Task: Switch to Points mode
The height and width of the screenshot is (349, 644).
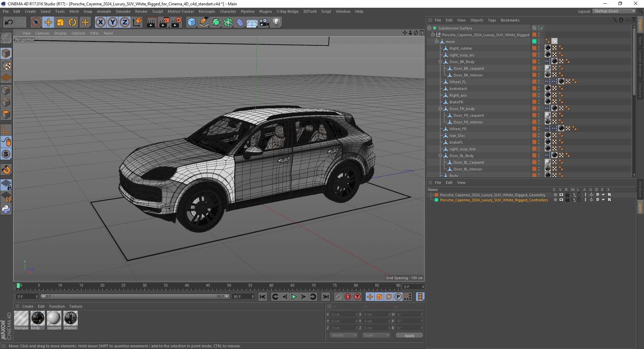Action: (6, 90)
